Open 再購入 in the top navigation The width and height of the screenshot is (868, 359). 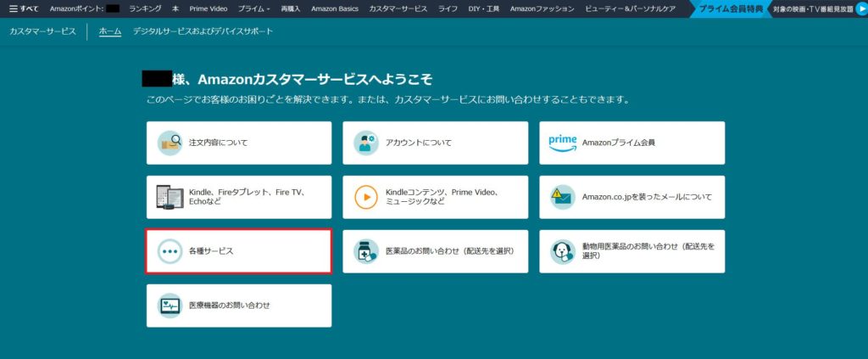[x=292, y=8]
